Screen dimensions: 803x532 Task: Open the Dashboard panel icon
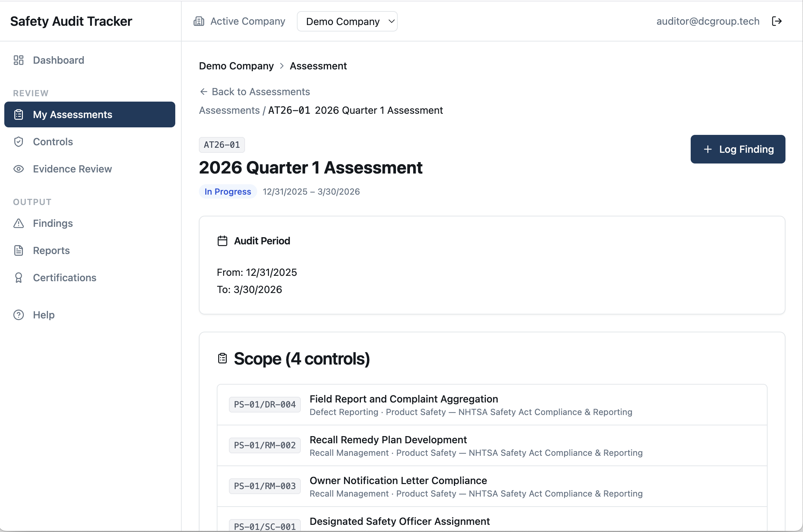pos(19,60)
